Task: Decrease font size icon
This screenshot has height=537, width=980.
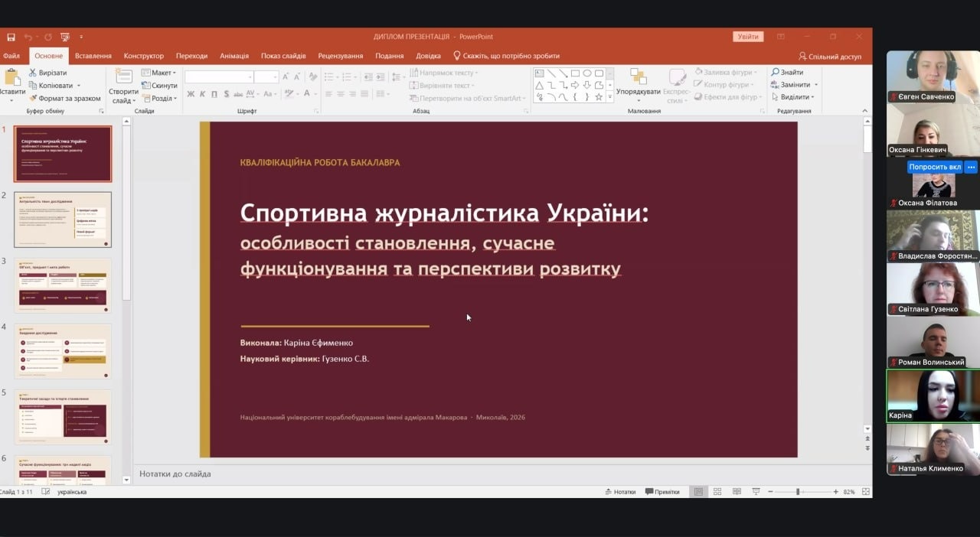Action: coord(297,76)
